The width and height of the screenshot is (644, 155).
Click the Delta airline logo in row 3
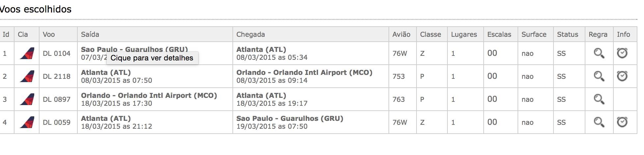point(27,99)
